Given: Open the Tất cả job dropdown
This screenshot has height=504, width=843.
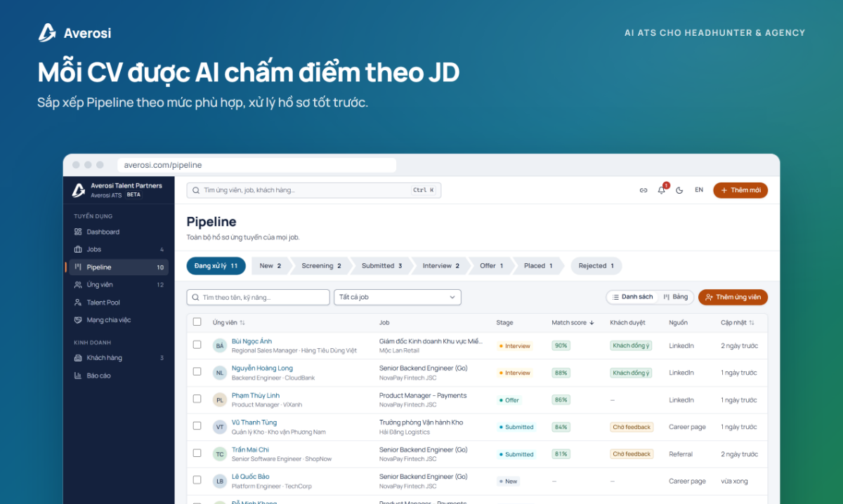Looking at the screenshot, I should [x=398, y=297].
